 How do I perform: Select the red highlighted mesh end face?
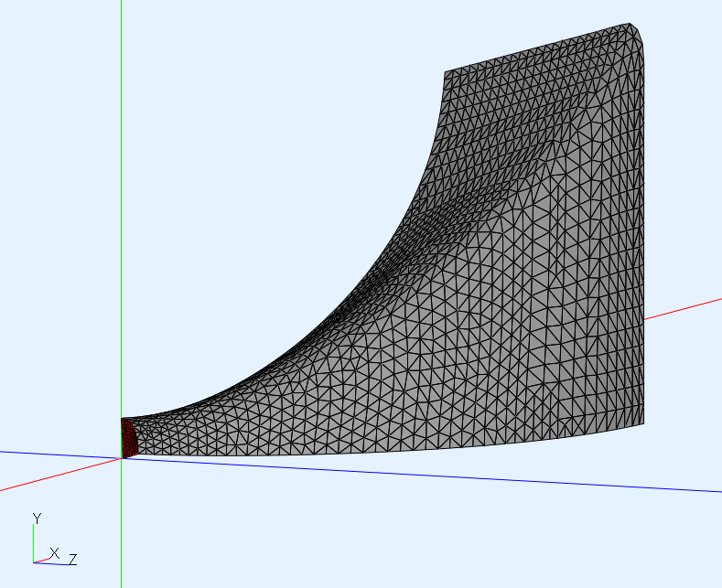129,438
